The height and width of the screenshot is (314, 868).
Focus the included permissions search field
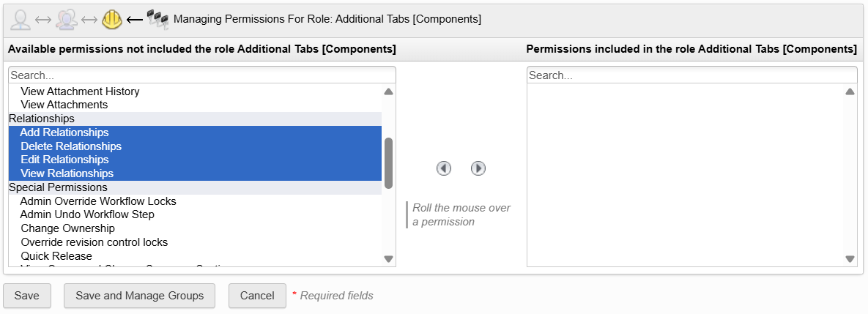691,75
